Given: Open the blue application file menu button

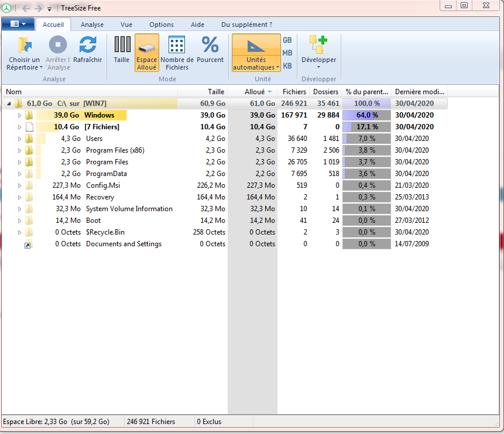Looking at the screenshot, I should [x=18, y=24].
